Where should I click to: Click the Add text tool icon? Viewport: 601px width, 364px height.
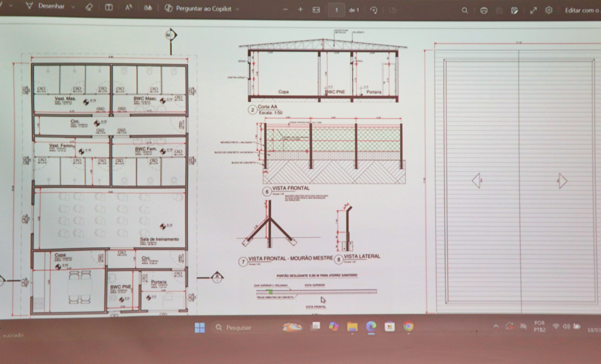109,8
